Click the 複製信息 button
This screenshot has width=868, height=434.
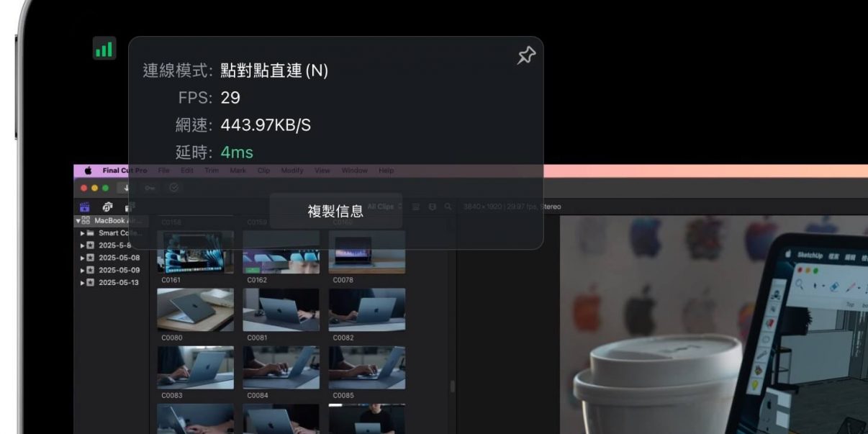click(335, 211)
